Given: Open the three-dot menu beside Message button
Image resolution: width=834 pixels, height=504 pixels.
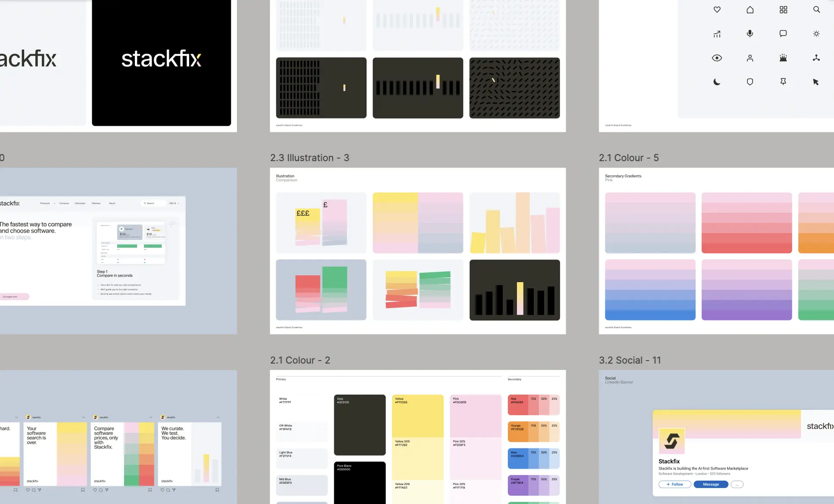Looking at the screenshot, I should tap(737, 485).
